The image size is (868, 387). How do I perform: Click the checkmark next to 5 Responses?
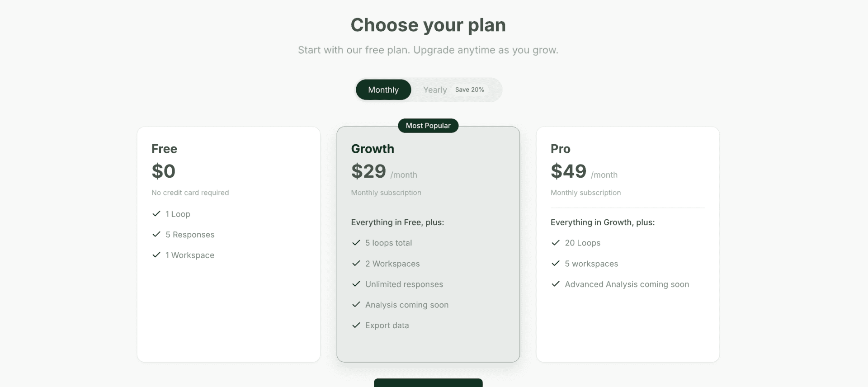pos(156,234)
